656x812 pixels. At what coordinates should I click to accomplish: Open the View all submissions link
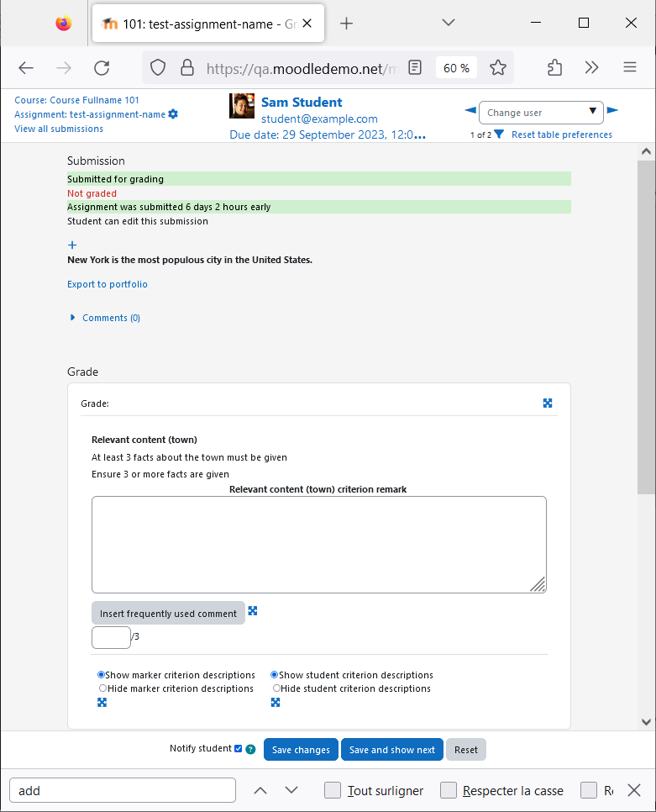point(59,129)
